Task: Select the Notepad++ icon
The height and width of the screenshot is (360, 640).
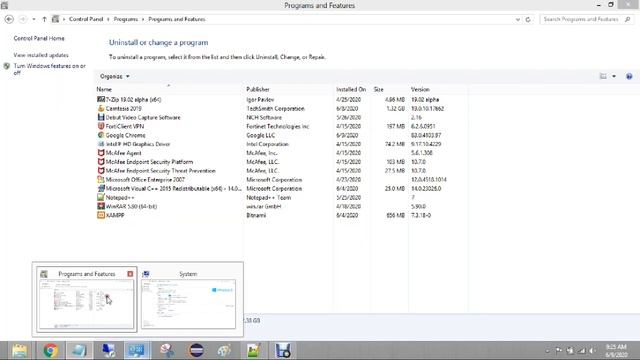Action: click(x=101, y=197)
